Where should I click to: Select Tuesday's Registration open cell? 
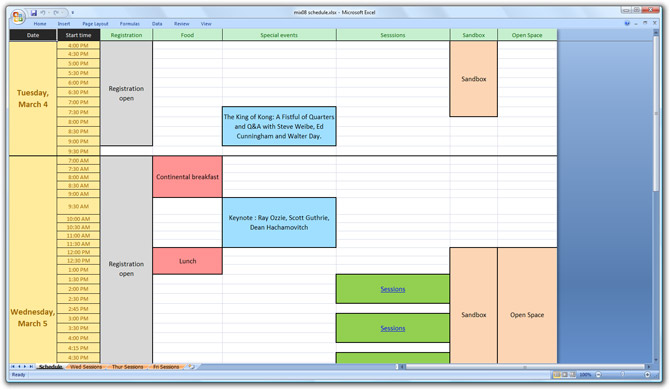coord(126,93)
